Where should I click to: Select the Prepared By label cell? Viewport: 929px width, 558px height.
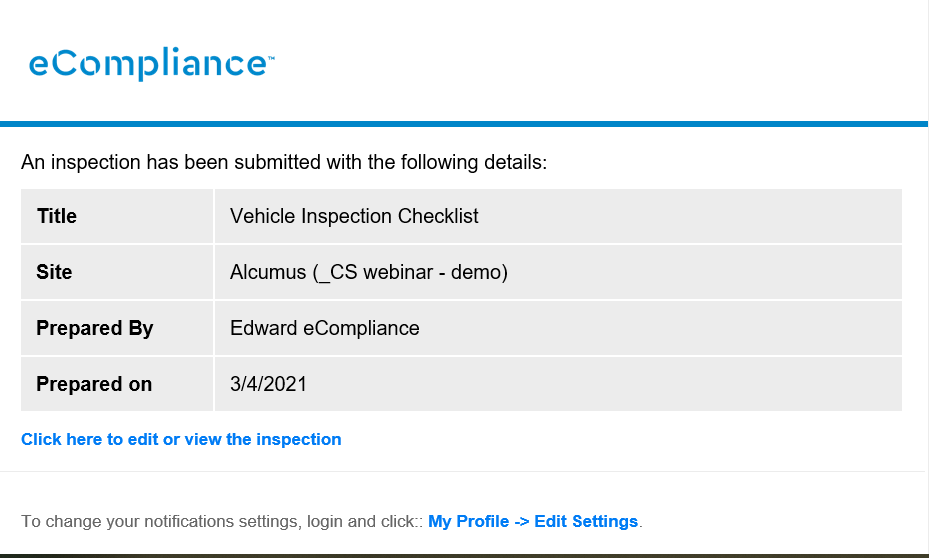click(117, 328)
